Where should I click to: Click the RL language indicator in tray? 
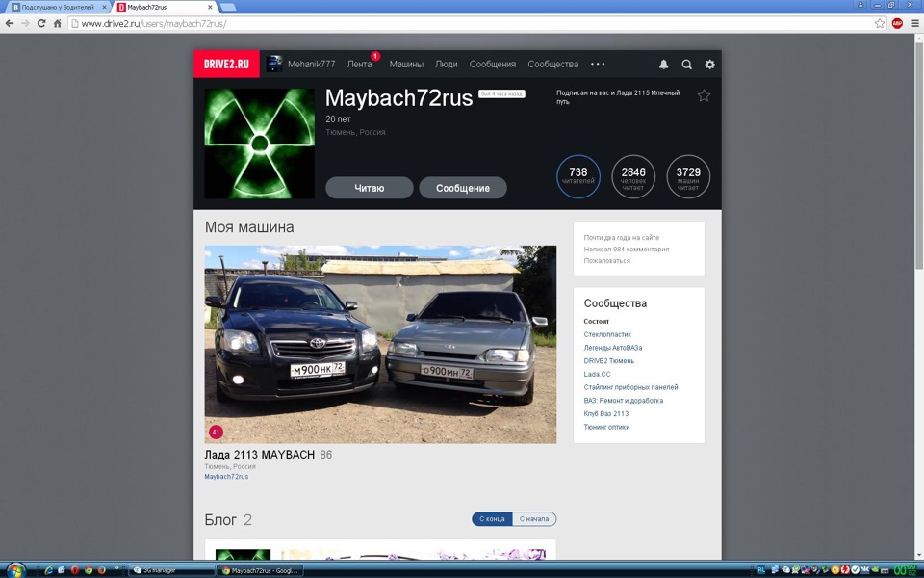pos(761,569)
